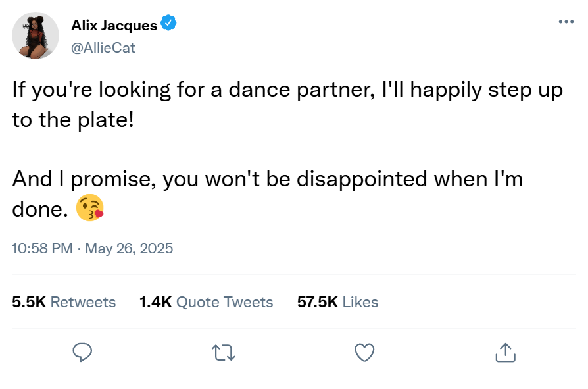Click the 57.5K like count number

(317, 302)
